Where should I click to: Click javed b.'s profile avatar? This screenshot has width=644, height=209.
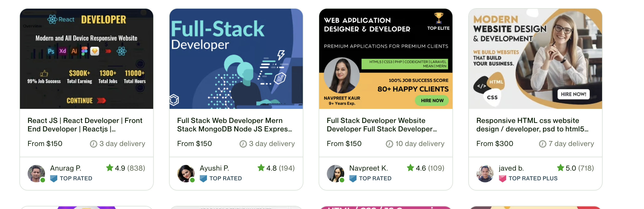click(x=485, y=173)
